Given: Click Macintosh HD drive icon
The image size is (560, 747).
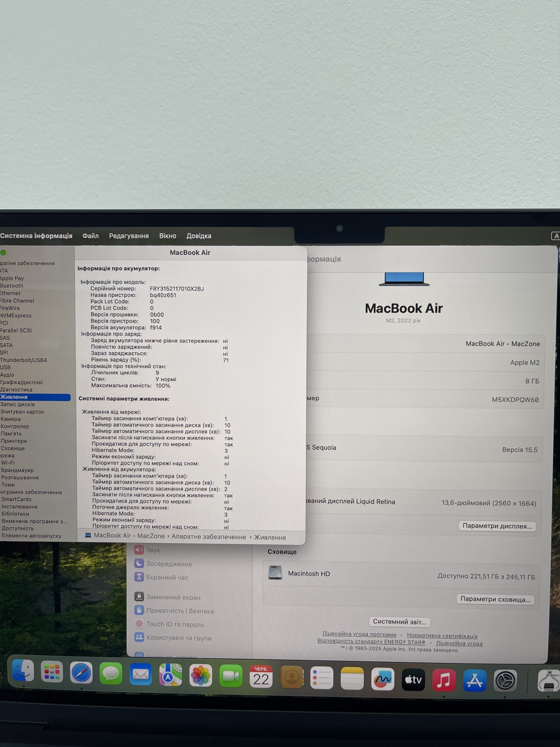Looking at the screenshot, I should pos(275,573).
